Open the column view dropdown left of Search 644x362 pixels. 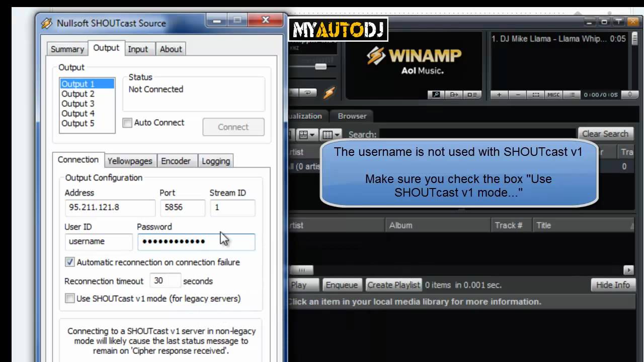[x=331, y=134]
